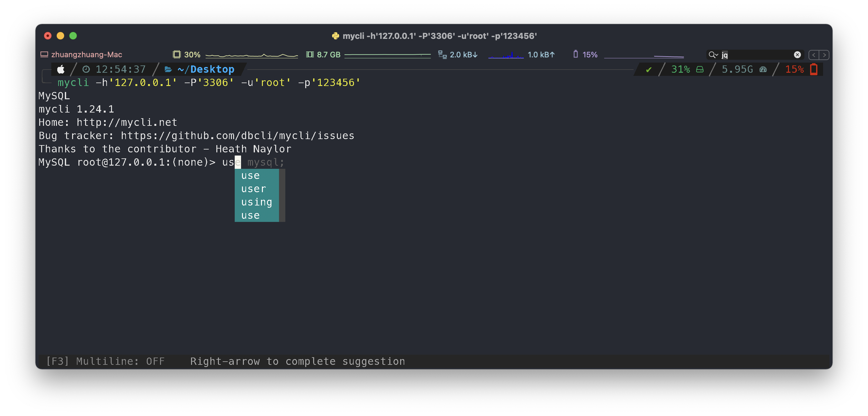Click the github.com/dbcli/mycli/issues link
The height and width of the screenshot is (416, 868).
click(x=238, y=135)
